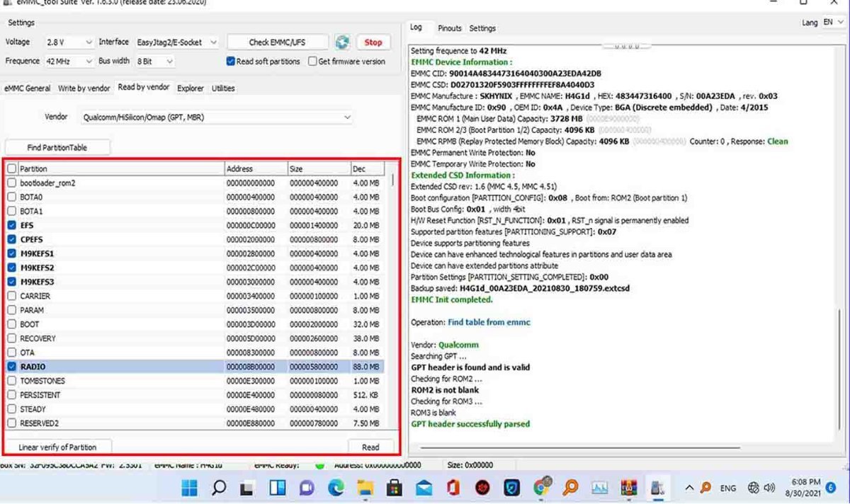
Task: Switch to Write by vendor tab
Action: coord(84,88)
